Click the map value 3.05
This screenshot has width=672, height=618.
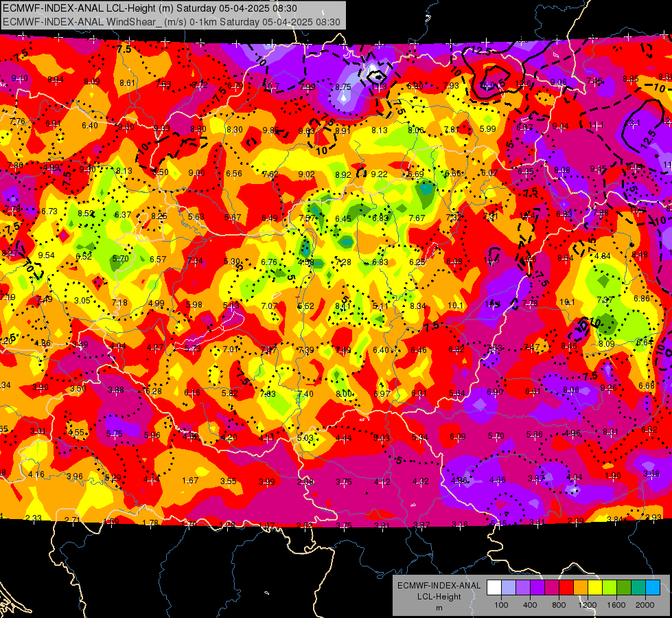82,300
